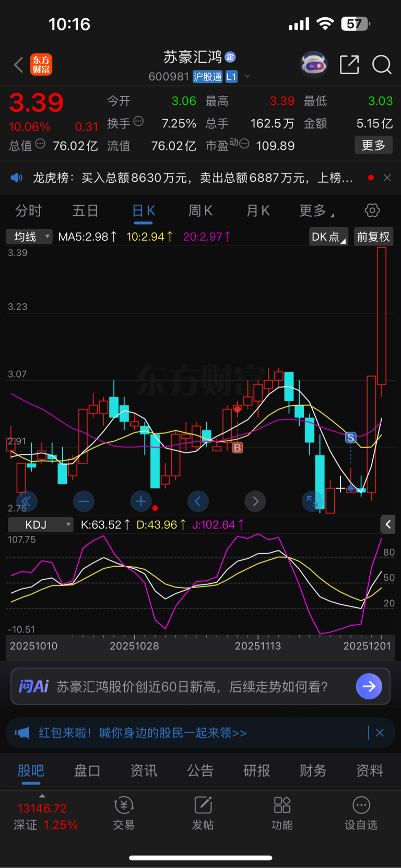Tap the L1 level tag
The image size is (401, 868).
pyautogui.click(x=231, y=77)
